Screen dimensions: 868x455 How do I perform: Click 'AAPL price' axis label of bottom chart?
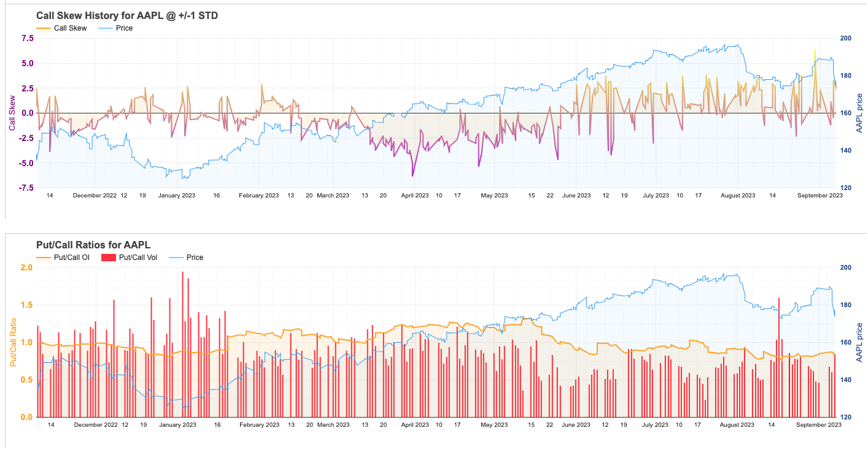click(859, 342)
